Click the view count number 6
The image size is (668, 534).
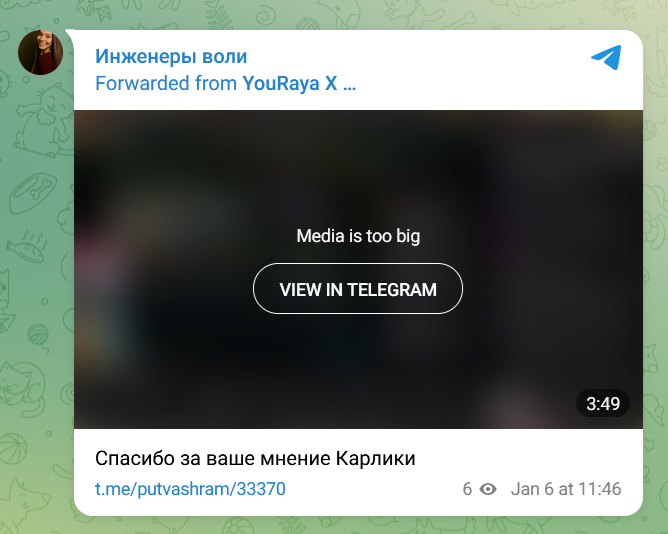tap(467, 489)
